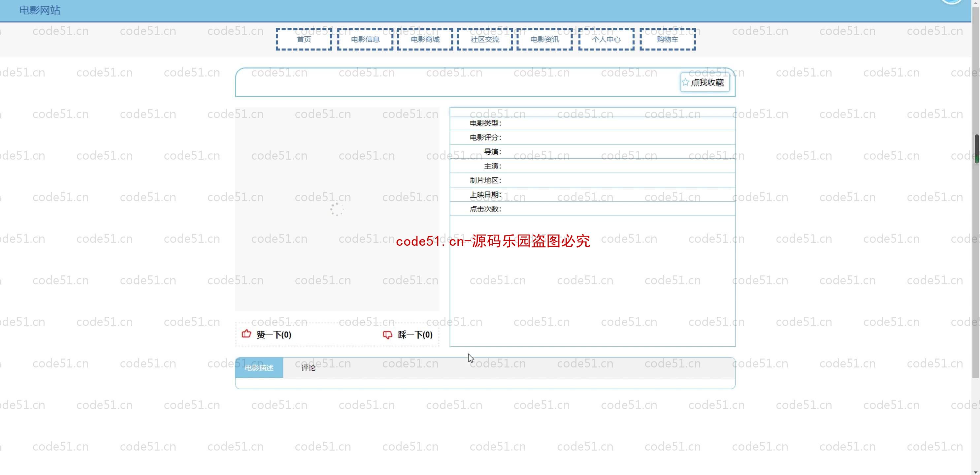Click the 电影类型: label
980x475 pixels.
(x=485, y=123)
